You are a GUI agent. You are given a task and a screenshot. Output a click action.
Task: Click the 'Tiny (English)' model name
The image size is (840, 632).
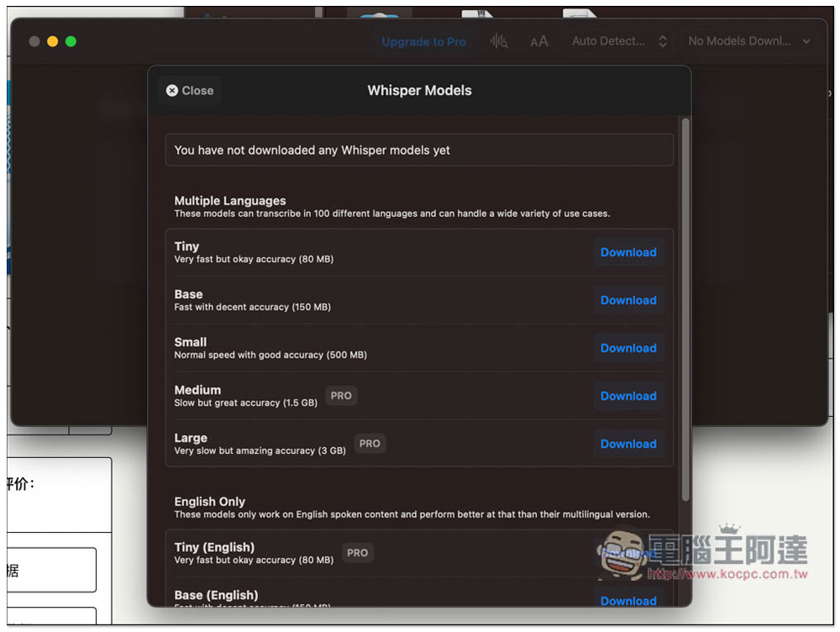pos(214,547)
